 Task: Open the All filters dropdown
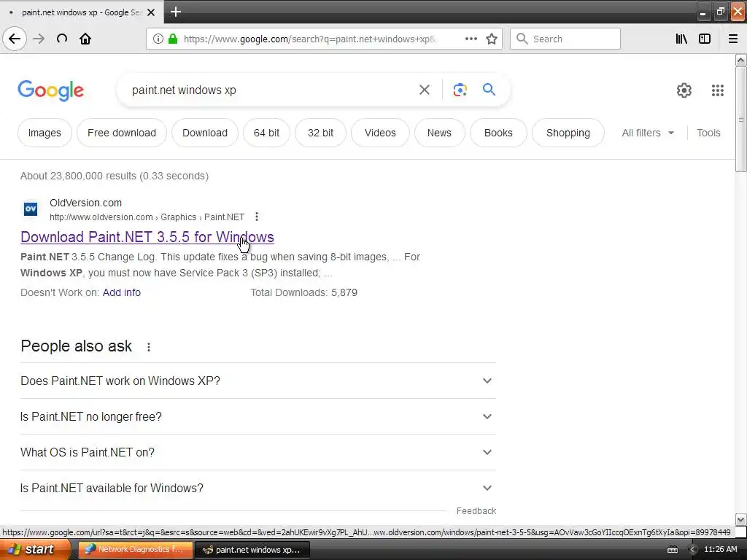pyautogui.click(x=648, y=133)
